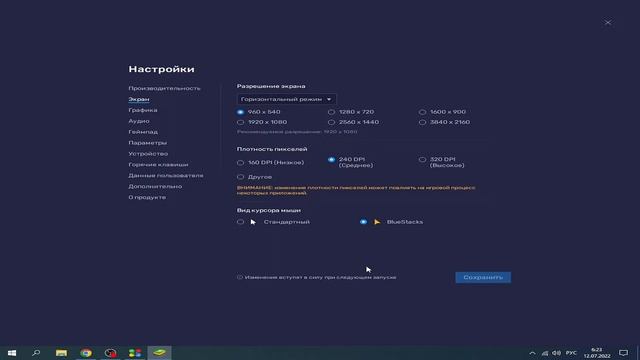
Task: Select the Экран settings section
Action: pyautogui.click(x=139, y=99)
